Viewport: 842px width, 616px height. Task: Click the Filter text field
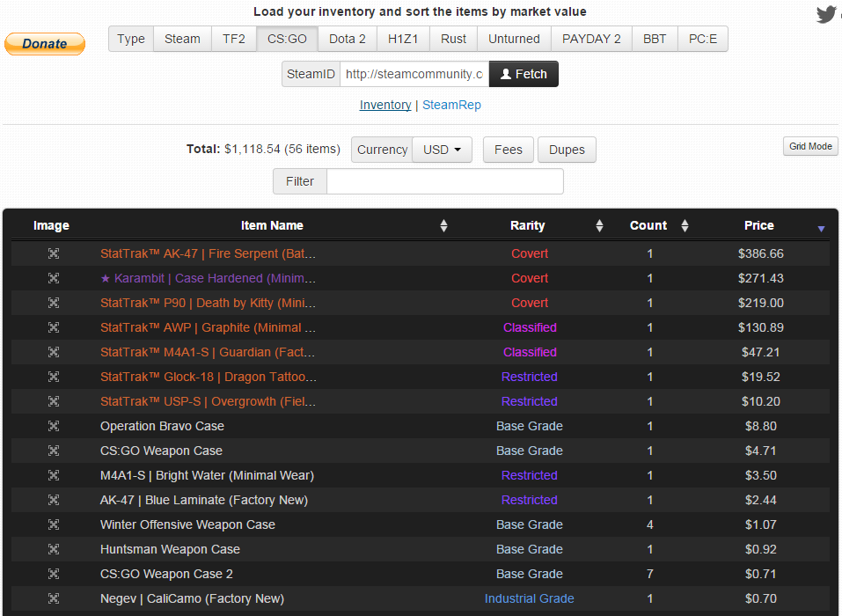[445, 181]
